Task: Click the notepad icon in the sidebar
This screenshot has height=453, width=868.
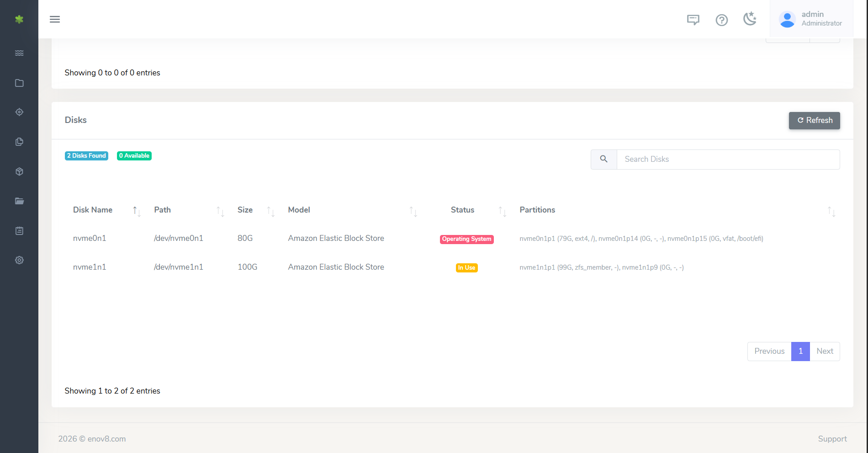Action: pos(19,231)
